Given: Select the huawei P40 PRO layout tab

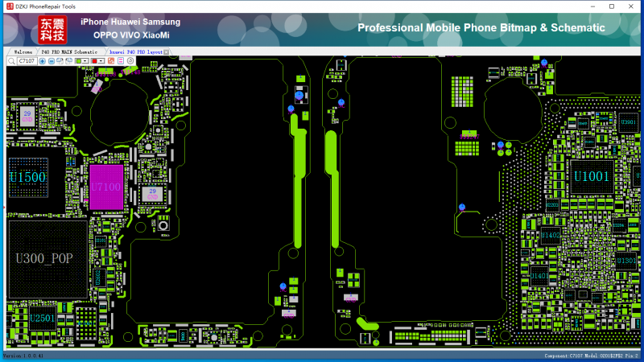Looking at the screenshot, I should (x=135, y=52).
